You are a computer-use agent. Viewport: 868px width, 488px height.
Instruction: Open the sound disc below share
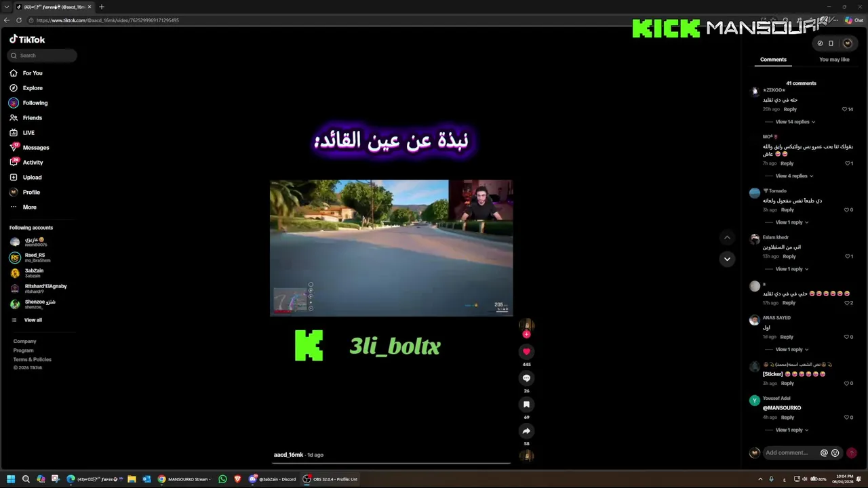[526, 455]
